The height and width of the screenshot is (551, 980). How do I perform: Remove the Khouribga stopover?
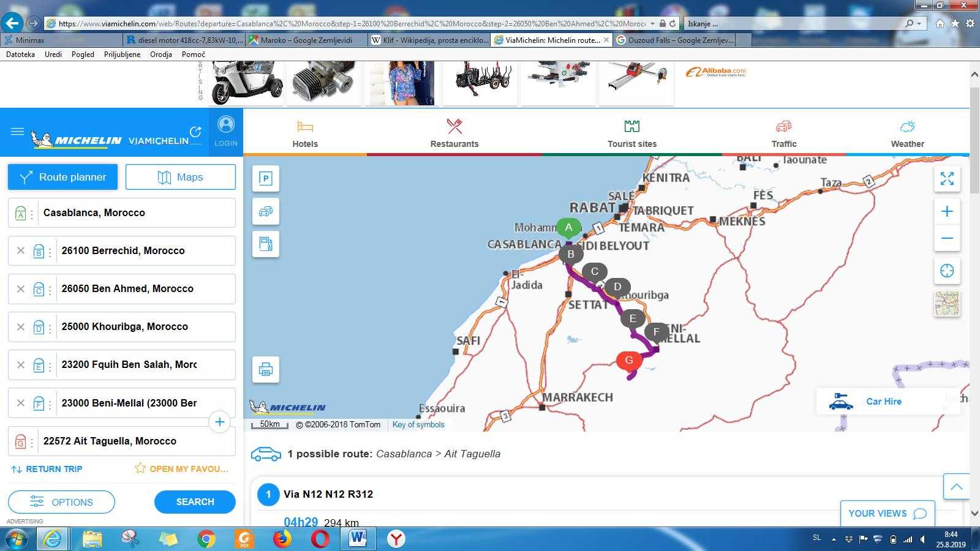(x=21, y=326)
